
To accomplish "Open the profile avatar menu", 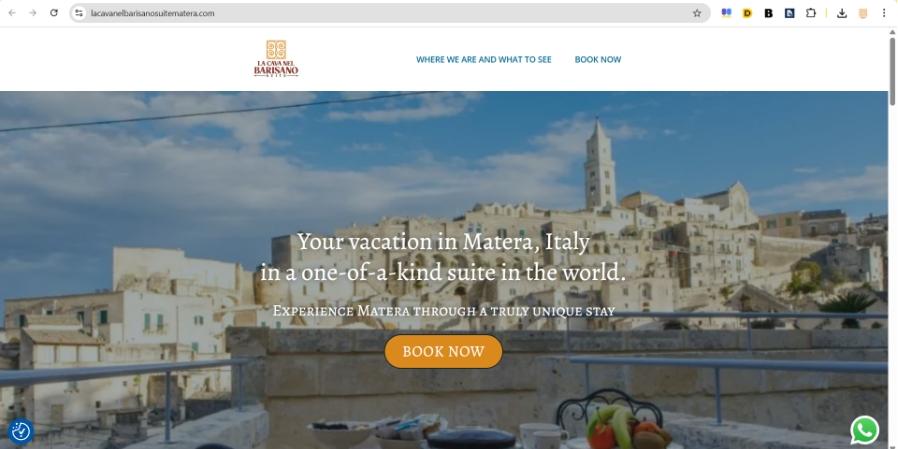I will coord(862,13).
